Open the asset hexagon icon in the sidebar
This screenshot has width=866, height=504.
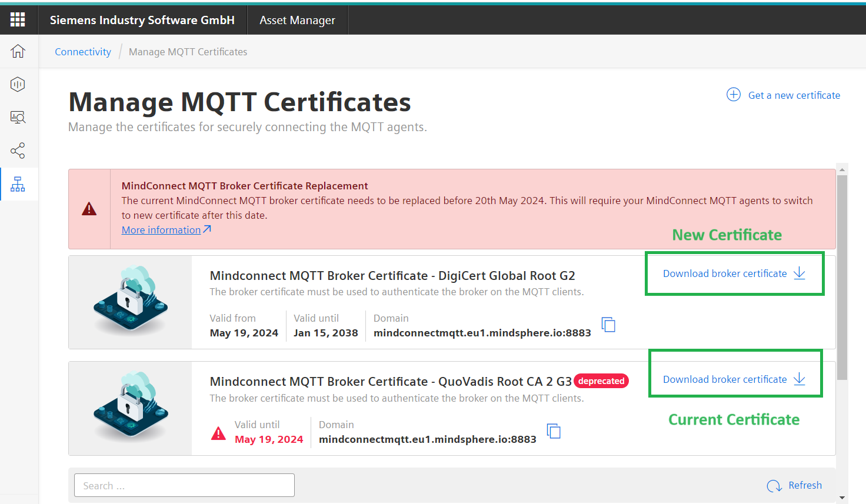coord(18,84)
